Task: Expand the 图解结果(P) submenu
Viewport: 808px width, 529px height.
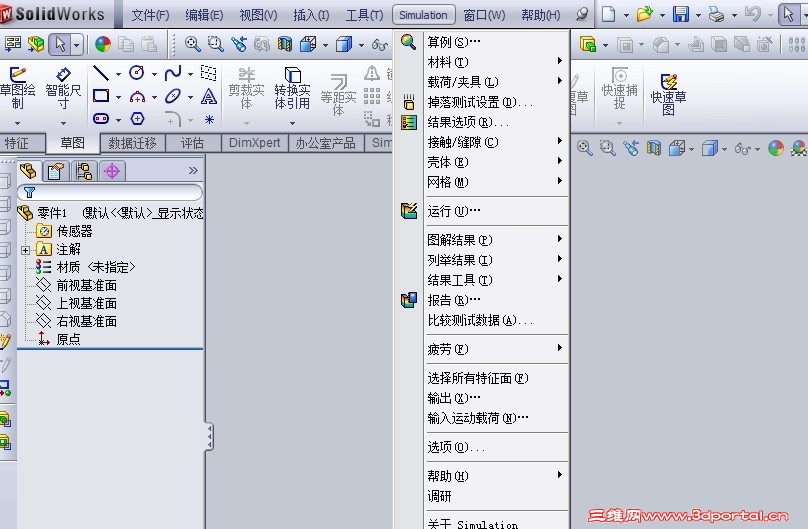Action: [496, 240]
